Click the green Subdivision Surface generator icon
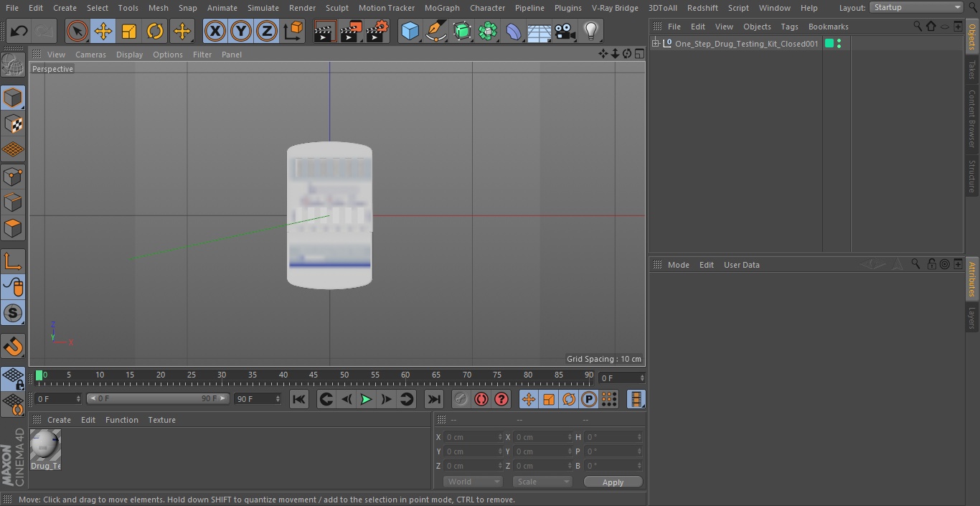980x506 pixels. pos(462,31)
